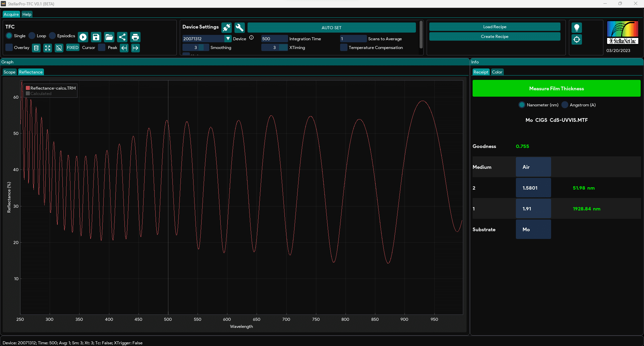Click the trash icon next to Overlay
Screen dimensions: 644x346
click(36, 48)
